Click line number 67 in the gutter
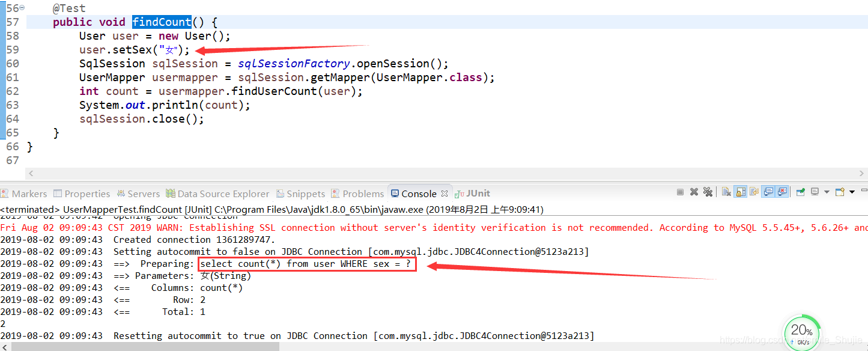 click(x=13, y=160)
